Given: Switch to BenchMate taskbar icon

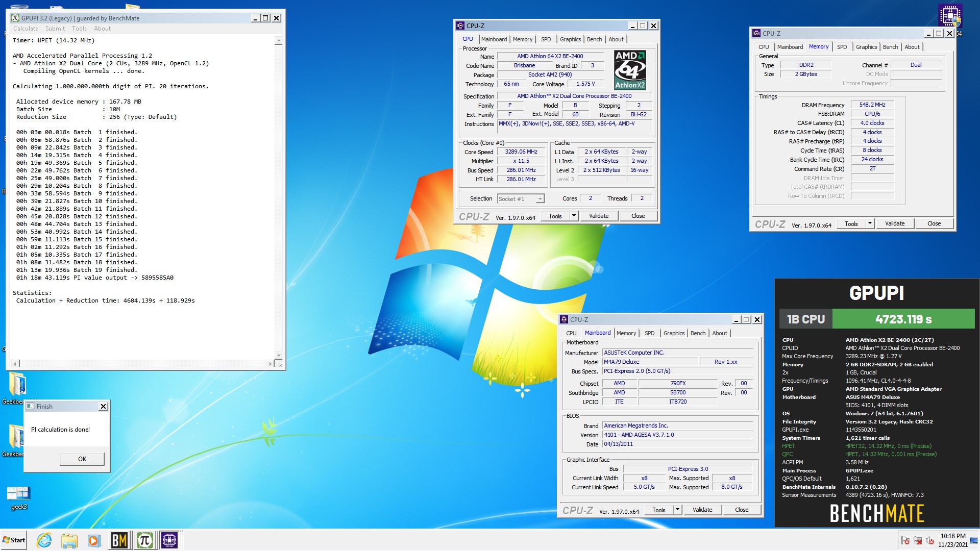Looking at the screenshot, I should click(x=119, y=540).
